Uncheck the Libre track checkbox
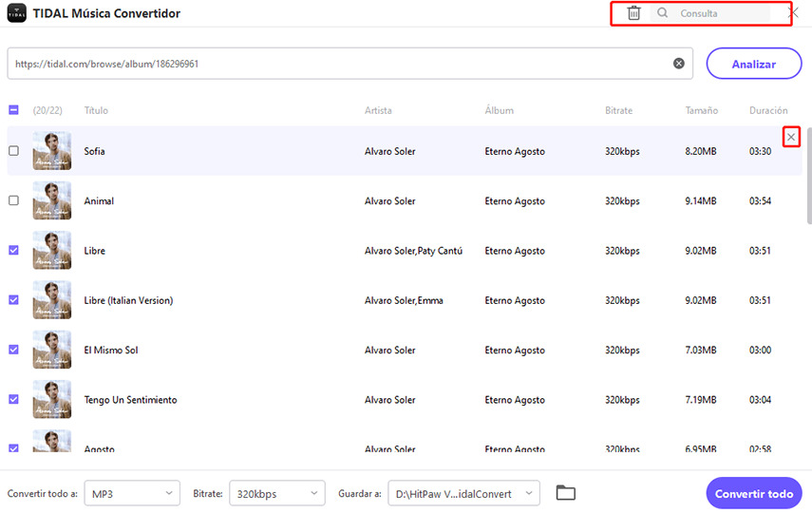 click(x=14, y=250)
